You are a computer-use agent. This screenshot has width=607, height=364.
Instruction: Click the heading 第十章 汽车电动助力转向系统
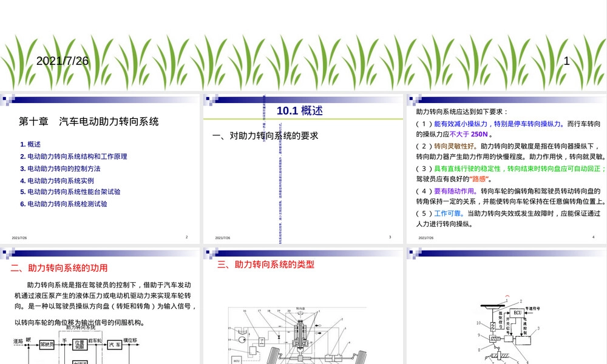click(x=89, y=121)
